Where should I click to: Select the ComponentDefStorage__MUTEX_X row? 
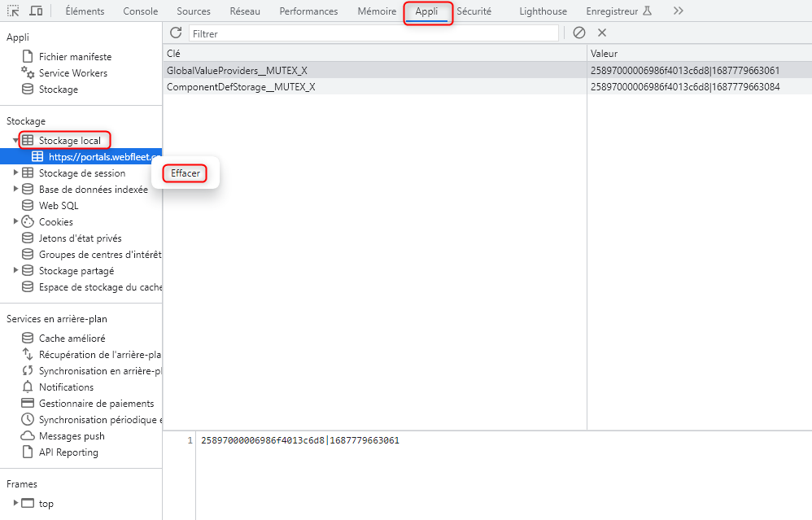pos(241,86)
